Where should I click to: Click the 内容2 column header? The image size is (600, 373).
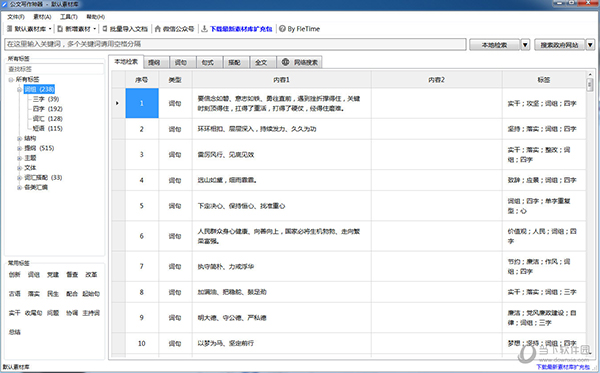click(437, 80)
